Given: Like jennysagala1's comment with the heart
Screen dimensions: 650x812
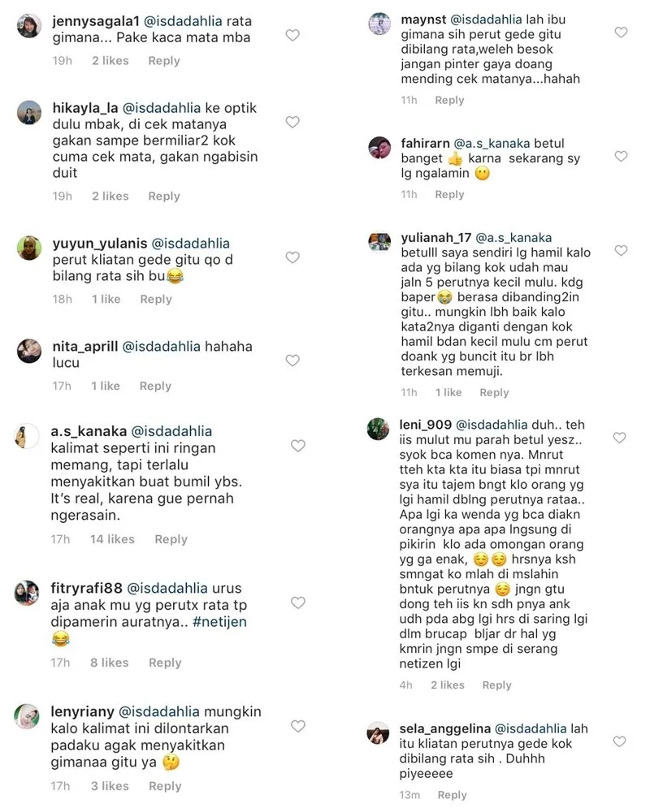Looking at the screenshot, I should coord(292,35).
